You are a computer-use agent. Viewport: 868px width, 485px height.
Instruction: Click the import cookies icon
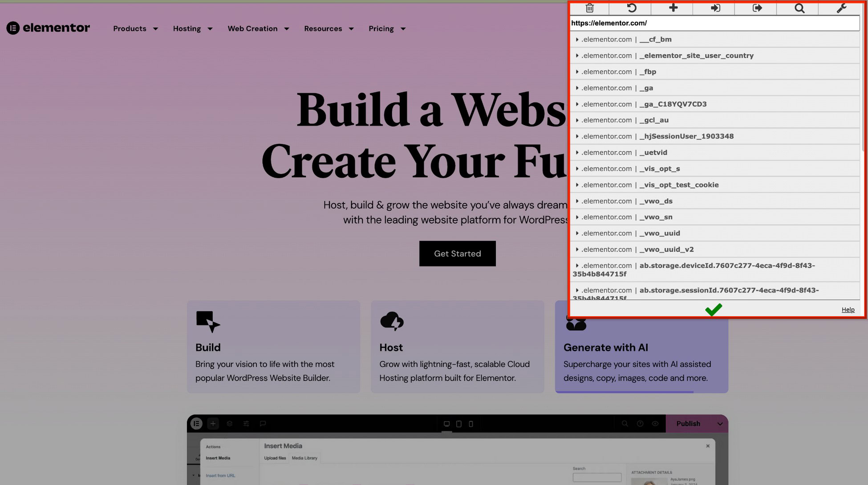(715, 8)
